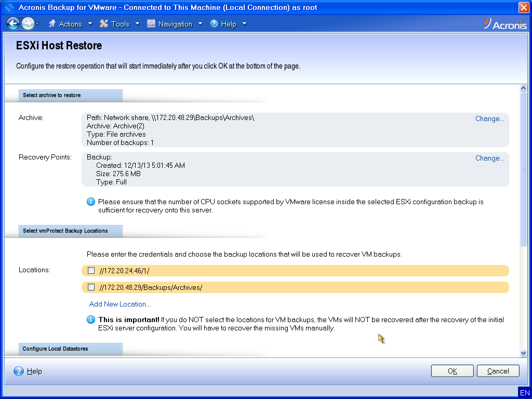Check the //172.20.48.29/Backups/Archives/ location
Screen dimensions: 532x399
click(91, 287)
